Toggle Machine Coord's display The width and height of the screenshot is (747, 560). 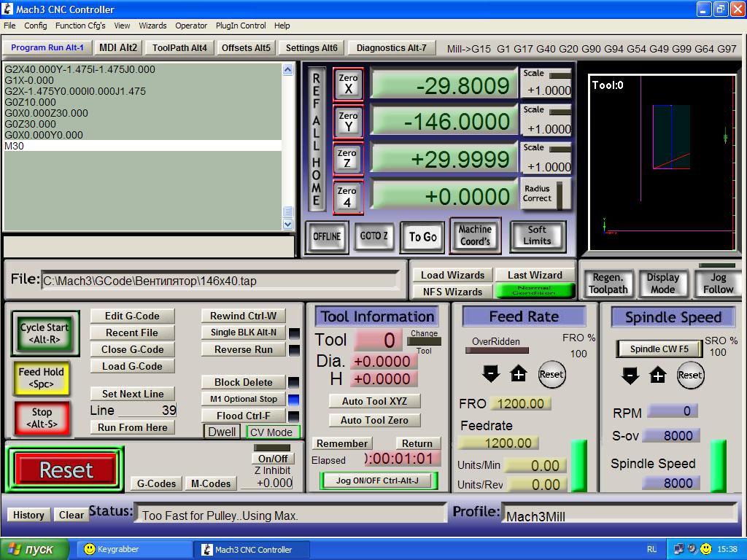474,236
